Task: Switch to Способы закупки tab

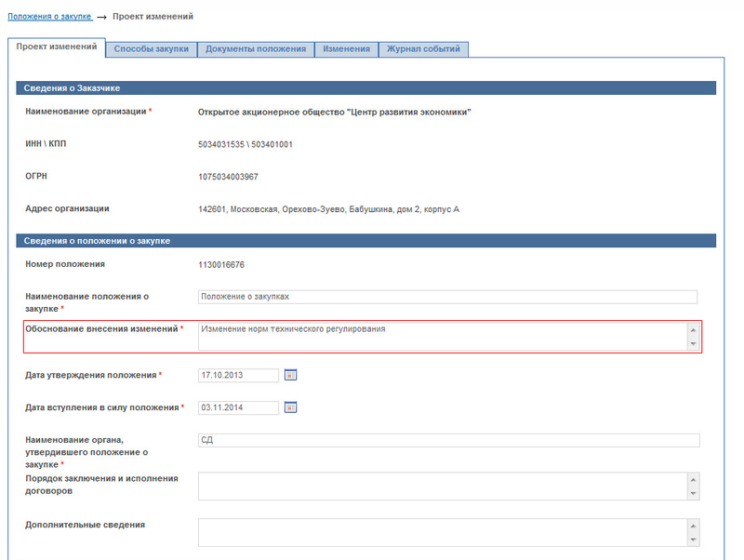Action: (151, 49)
